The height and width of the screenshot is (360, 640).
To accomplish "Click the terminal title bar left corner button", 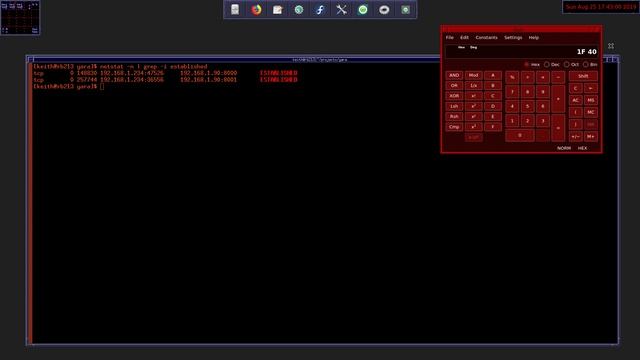I will [x=30, y=60].
